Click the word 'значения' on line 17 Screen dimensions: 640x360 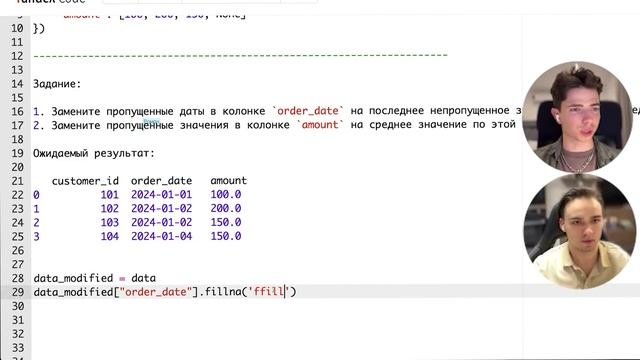coord(204,125)
